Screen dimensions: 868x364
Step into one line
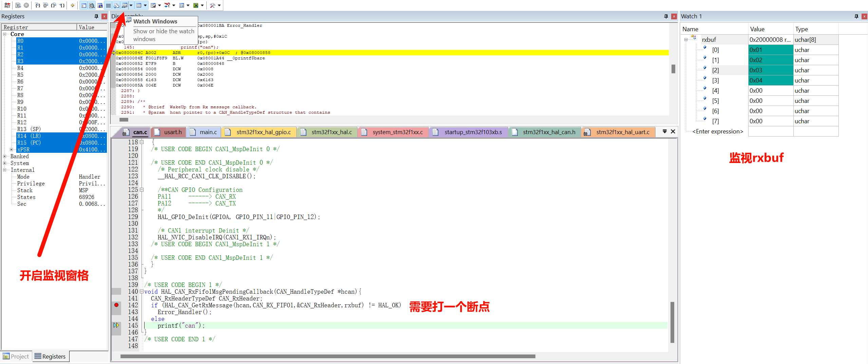coord(38,5)
